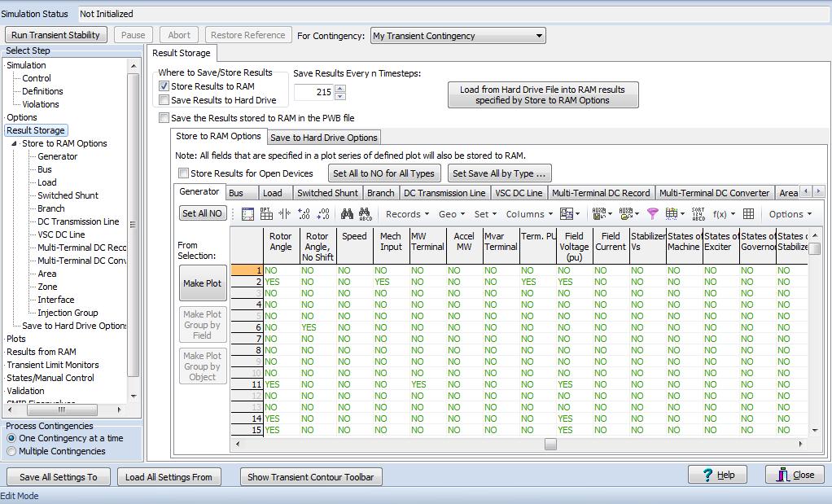Select Transient Limit Monitors tree item

coord(53,365)
